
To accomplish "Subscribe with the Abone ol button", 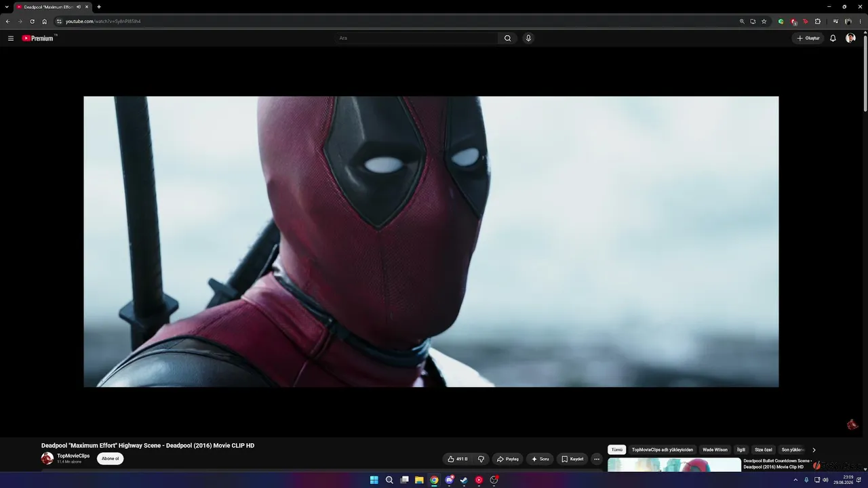I will point(110,459).
